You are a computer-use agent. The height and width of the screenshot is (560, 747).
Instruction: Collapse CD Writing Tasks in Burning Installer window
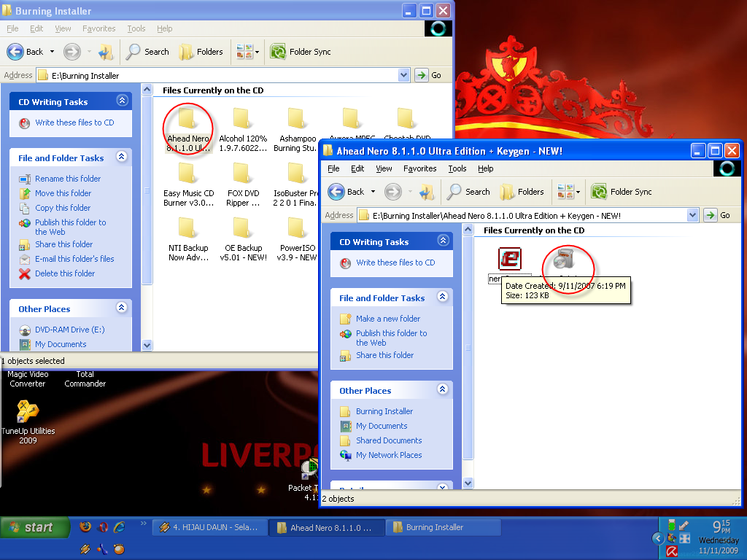click(122, 101)
